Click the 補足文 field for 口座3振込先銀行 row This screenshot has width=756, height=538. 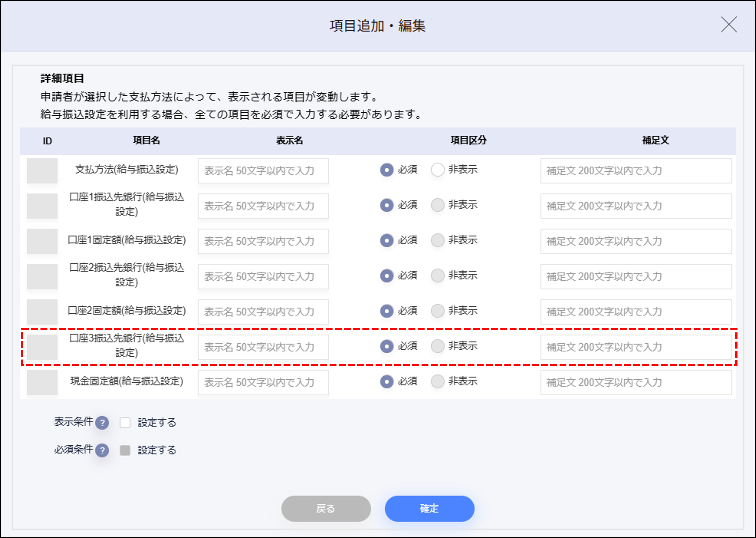pyautogui.click(x=636, y=347)
